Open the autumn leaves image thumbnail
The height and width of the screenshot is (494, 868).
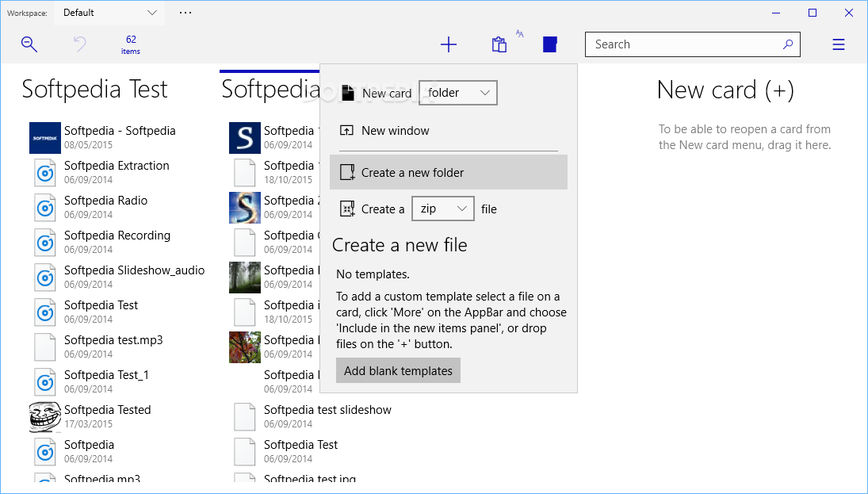coord(245,347)
